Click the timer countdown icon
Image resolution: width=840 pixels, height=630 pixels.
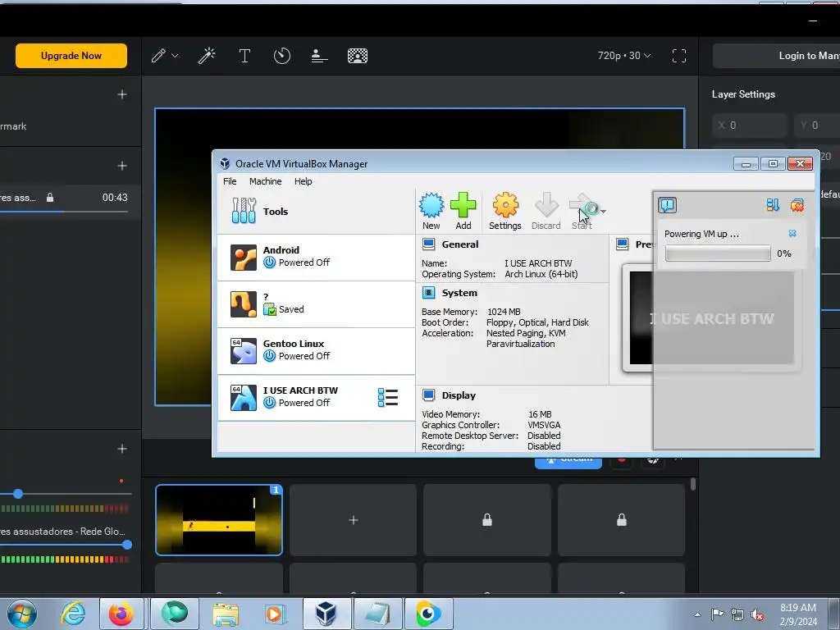[282, 56]
